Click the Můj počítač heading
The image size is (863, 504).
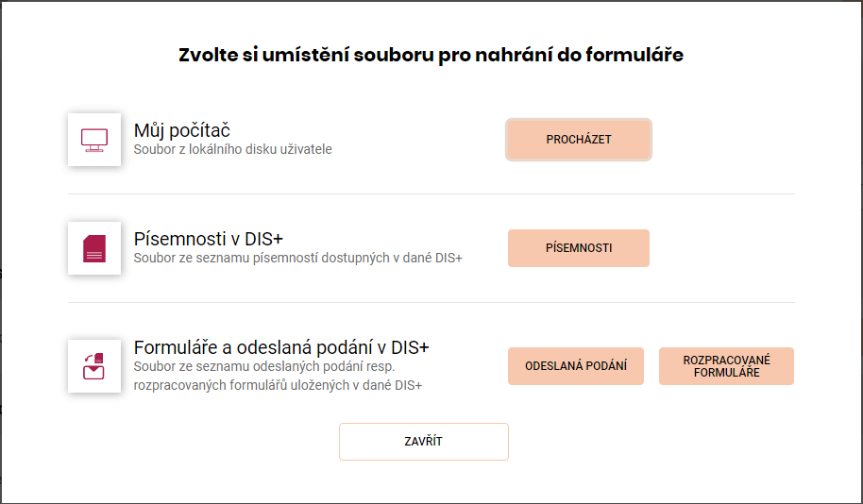point(181,130)
